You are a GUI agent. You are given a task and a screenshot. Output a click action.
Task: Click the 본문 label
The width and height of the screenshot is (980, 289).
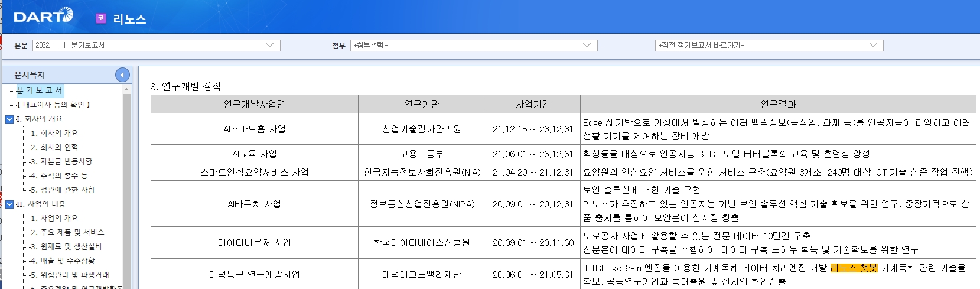[x=21, y=46]
